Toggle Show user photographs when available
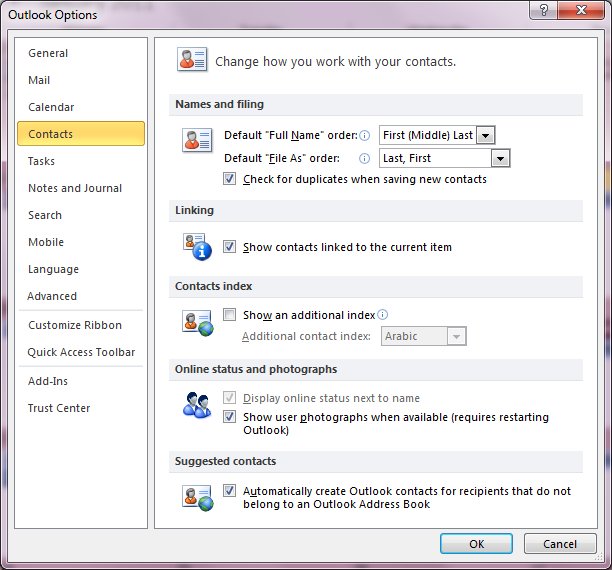 pyautogui.click(x=230, y=417)
